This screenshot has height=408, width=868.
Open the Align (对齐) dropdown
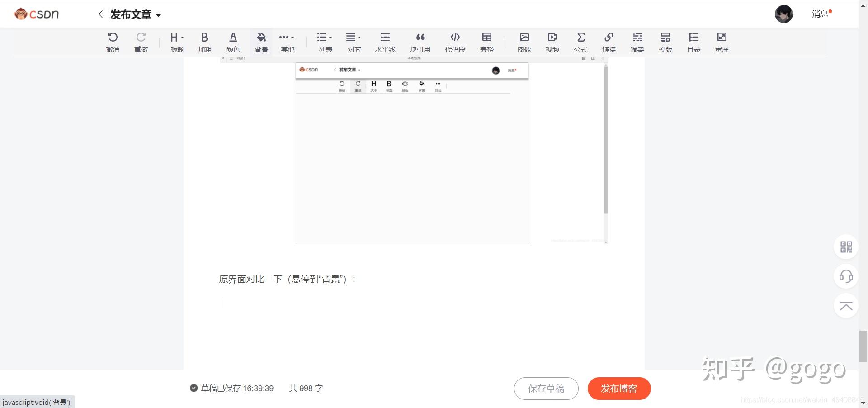[354, 43]
